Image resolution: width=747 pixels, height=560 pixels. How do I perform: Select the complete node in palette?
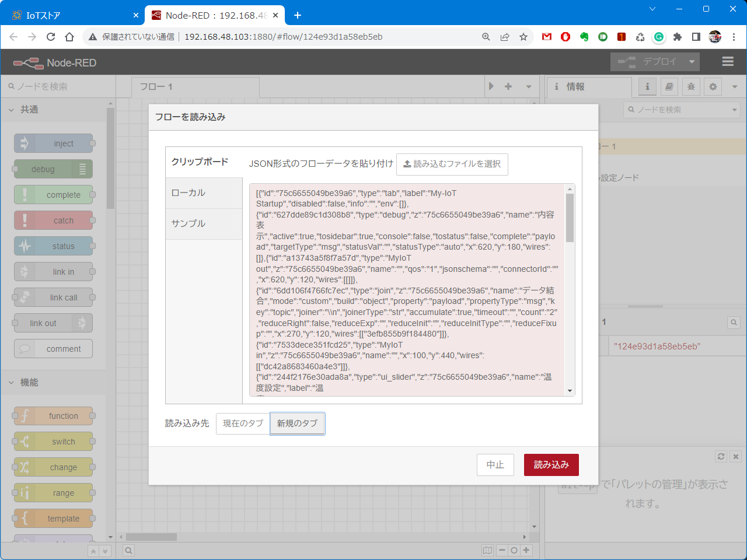pyautogui.click(x=53, y=195)
